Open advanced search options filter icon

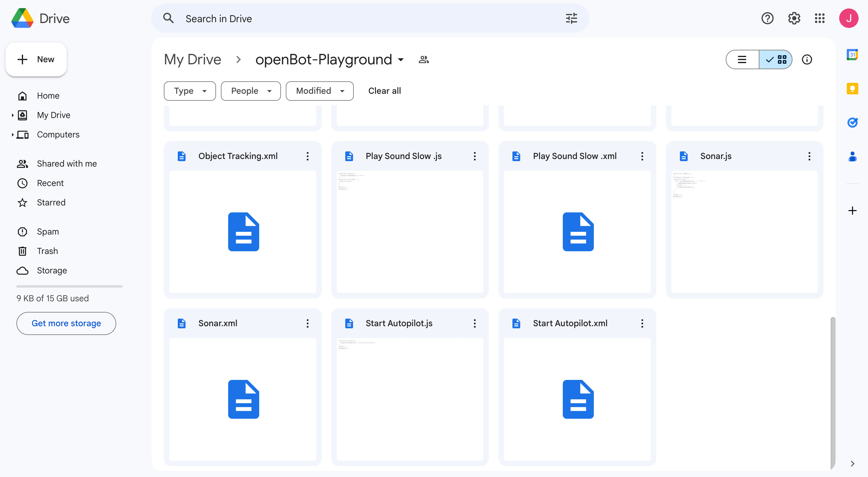coord(572,18)
